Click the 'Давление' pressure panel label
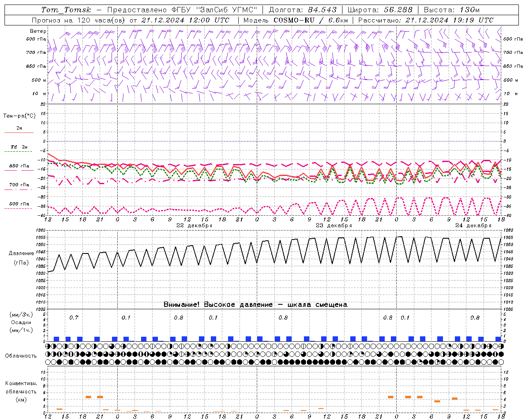This screenshot has height=420, width=525. click(21, 253)
